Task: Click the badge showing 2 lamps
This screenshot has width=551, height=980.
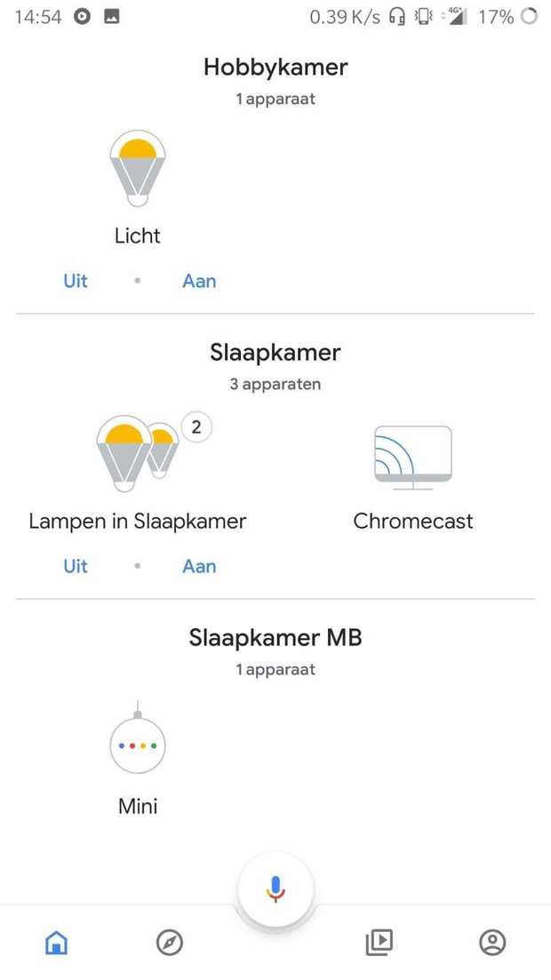Action: click(196, 427)
